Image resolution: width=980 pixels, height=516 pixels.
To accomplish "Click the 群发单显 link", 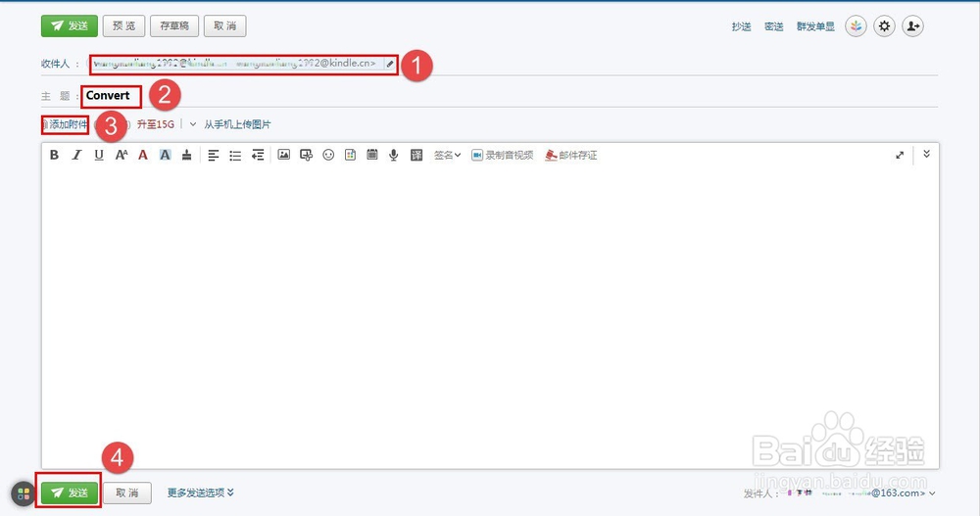I will (x=815, y=26).
